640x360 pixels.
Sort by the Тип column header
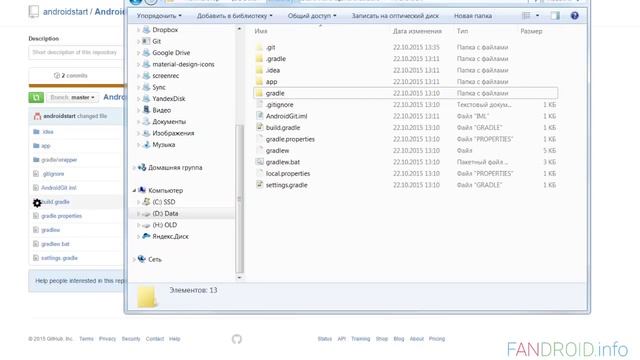[462, 31]
